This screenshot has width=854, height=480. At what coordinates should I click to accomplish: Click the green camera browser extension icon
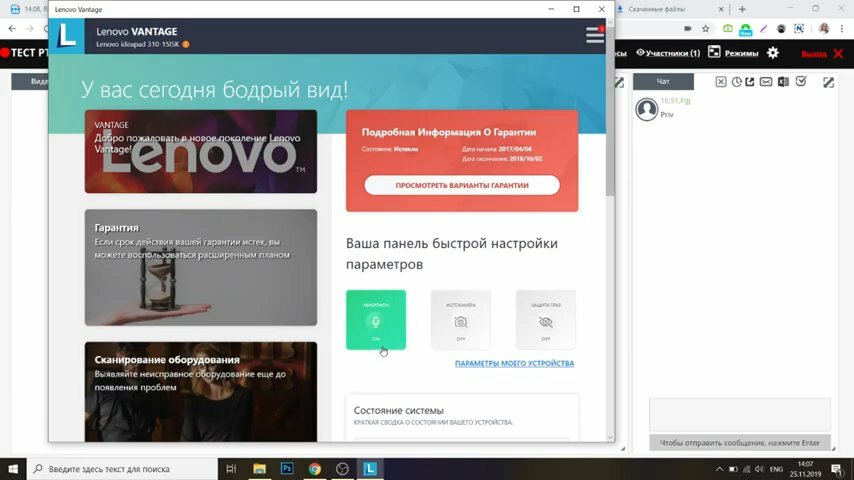click(728, 29)
